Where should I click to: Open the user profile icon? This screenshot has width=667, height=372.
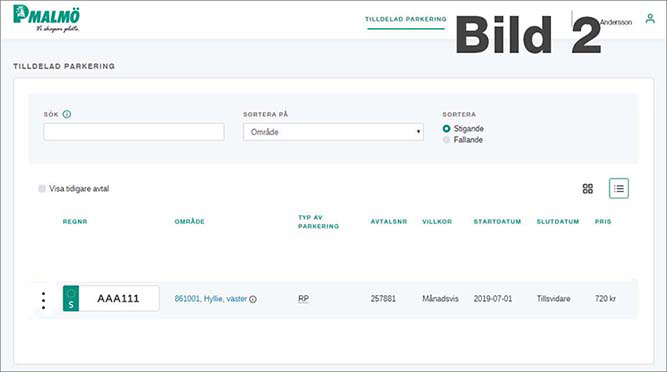click(650, 19)
